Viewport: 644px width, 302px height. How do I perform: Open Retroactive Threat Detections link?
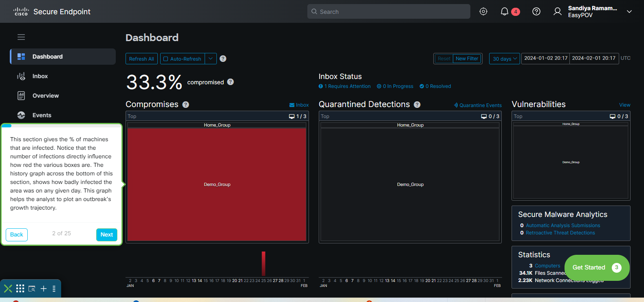point(560,233)
